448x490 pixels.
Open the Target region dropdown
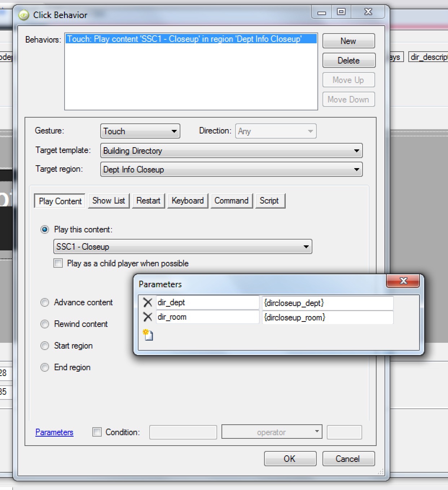click(x=231, y=169)
